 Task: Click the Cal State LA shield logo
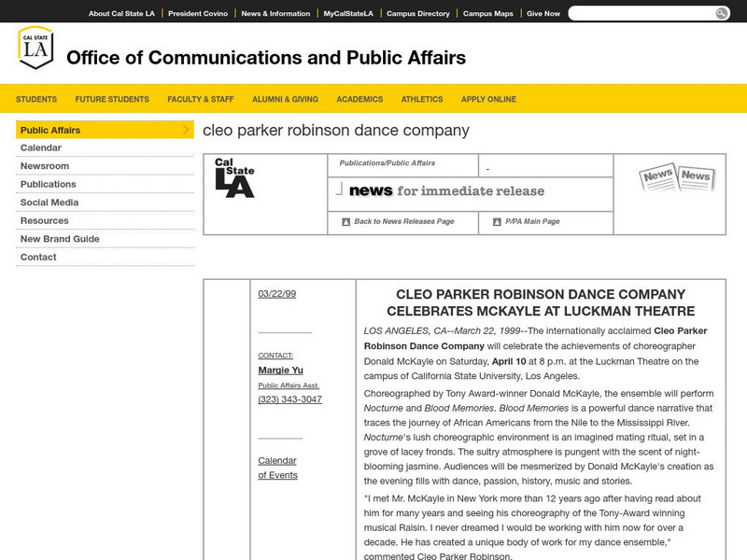click(35, 48)
